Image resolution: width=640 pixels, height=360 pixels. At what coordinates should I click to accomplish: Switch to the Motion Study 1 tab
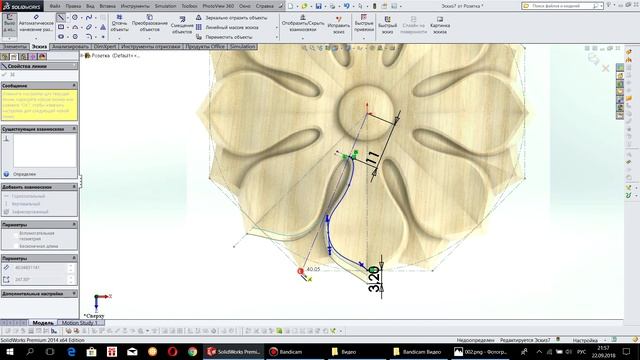coord(80,322)
